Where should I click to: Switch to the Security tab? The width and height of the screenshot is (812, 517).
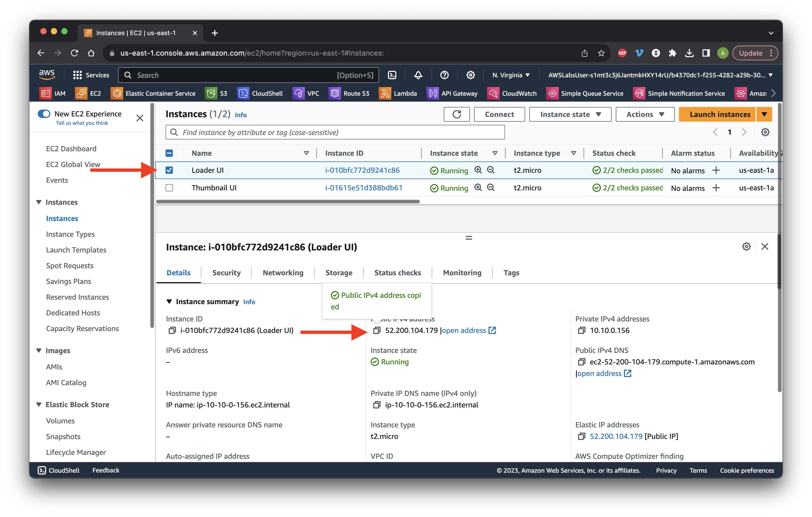click(x=226, y=273)
